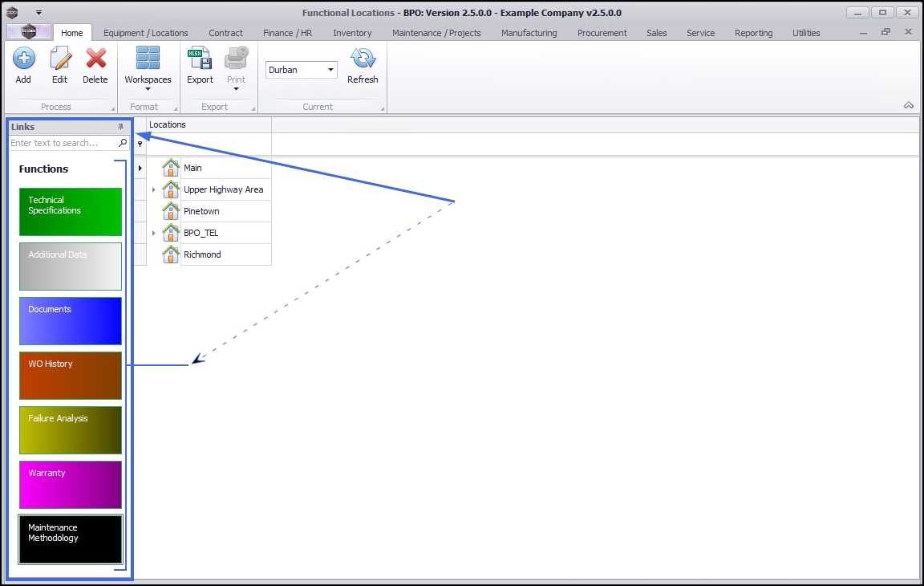
Task: Restore the inner document window
Action: 885,32
